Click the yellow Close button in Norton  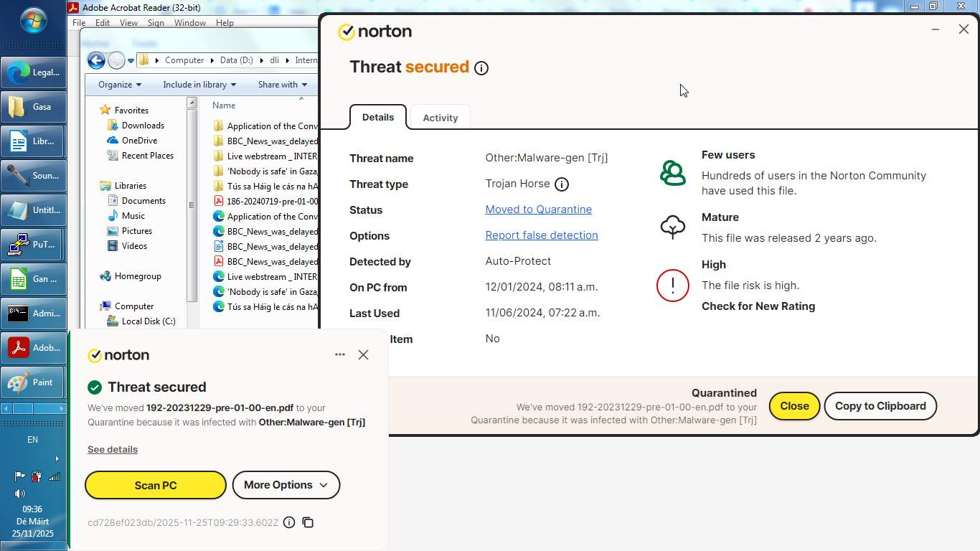coord(794,406)
